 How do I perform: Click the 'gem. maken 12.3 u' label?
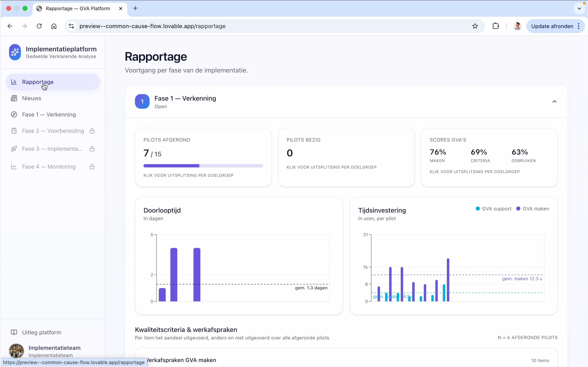point(522,279)
